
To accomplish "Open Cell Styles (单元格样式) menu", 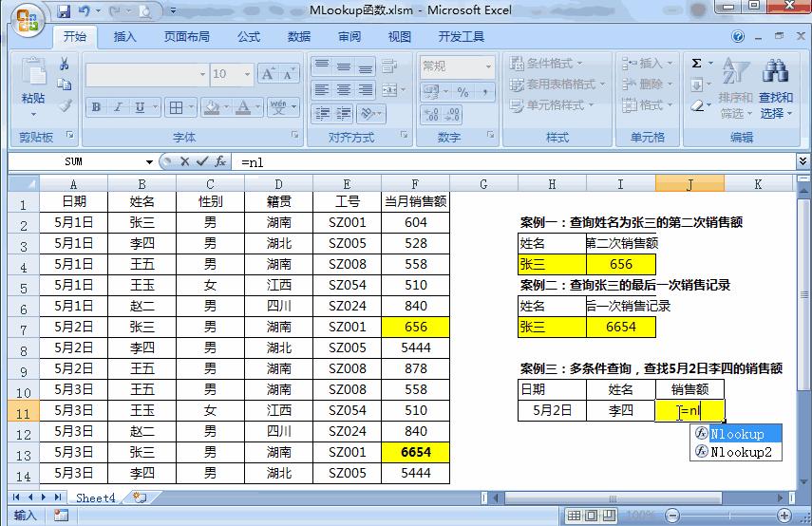I will pyautogui.click(x=551, y=105).
